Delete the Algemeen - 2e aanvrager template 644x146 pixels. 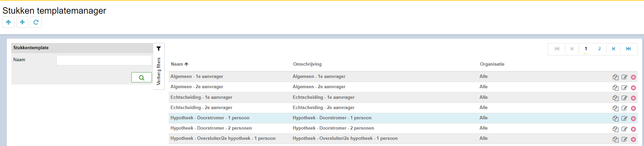coord(633,88)
